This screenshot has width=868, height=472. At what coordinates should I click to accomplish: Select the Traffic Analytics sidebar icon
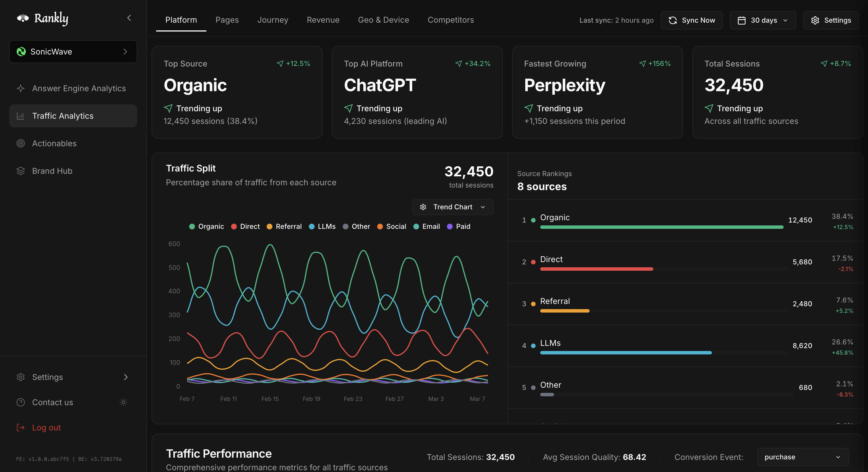click(x=21, y=116)
